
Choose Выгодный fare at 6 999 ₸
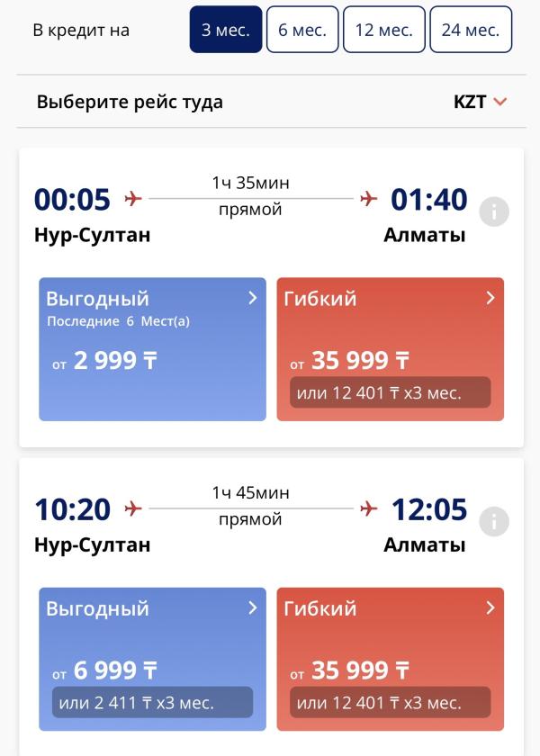point(152,670)
